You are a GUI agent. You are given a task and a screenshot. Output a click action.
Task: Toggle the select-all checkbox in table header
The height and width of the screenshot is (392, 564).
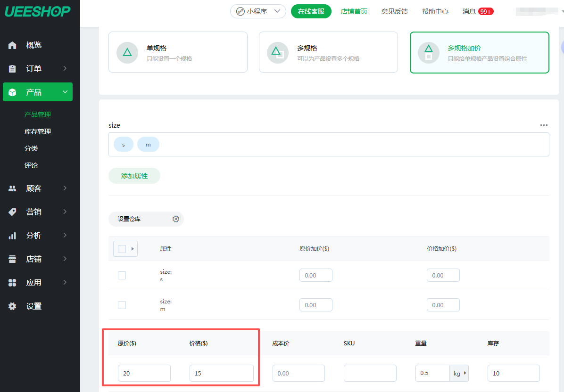click(x=122, y=249)
